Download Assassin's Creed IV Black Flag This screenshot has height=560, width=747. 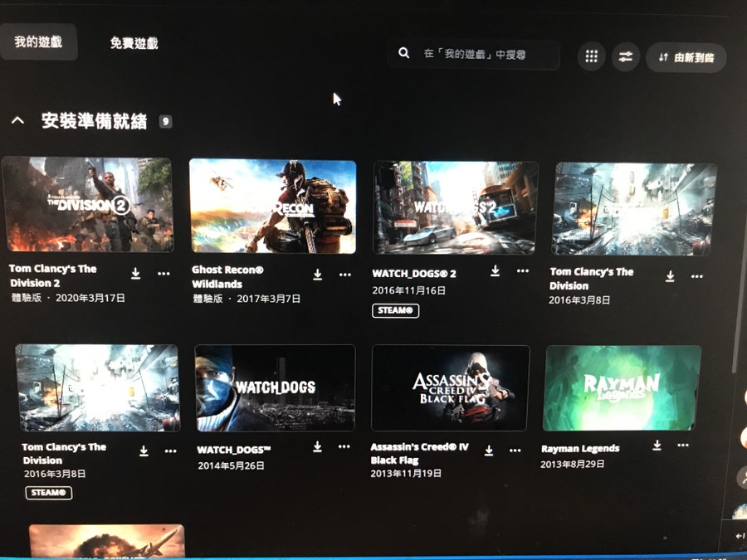click(x=489, y=450)
